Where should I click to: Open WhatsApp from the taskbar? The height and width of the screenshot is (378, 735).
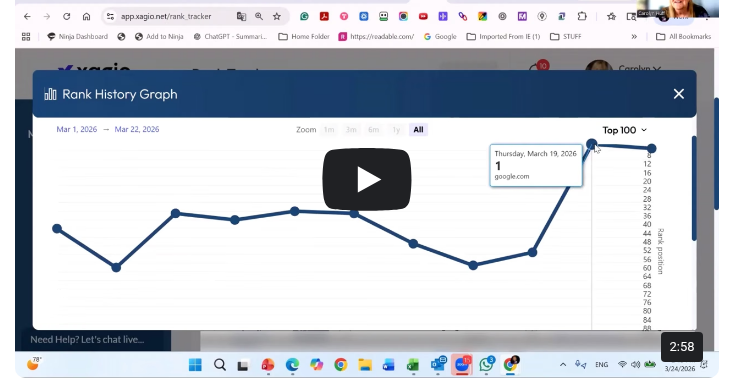coord(487,364)
